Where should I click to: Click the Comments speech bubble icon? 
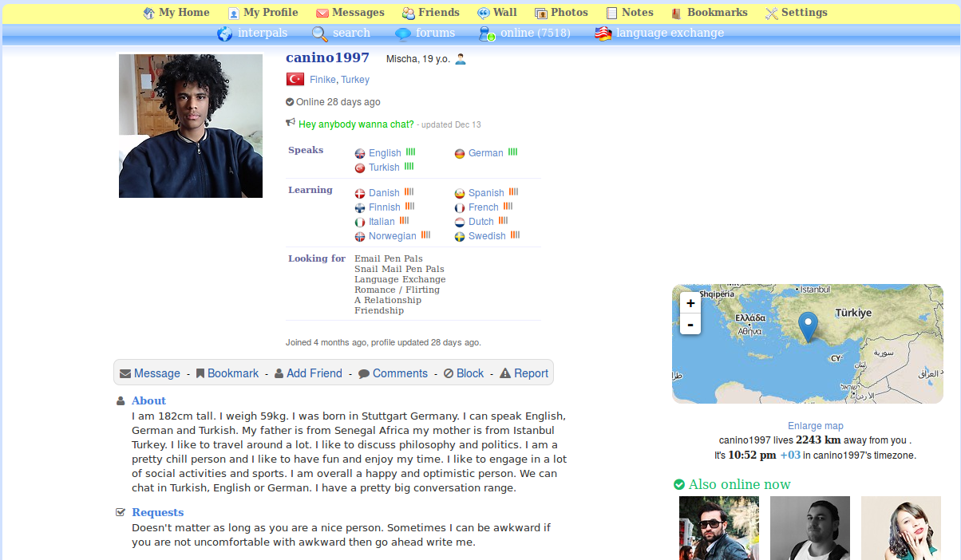[x=364, y=373]
